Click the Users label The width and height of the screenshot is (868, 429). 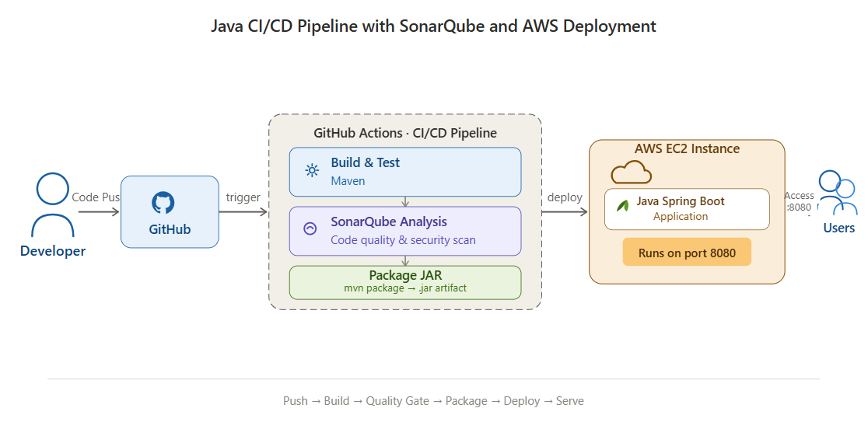838,228
